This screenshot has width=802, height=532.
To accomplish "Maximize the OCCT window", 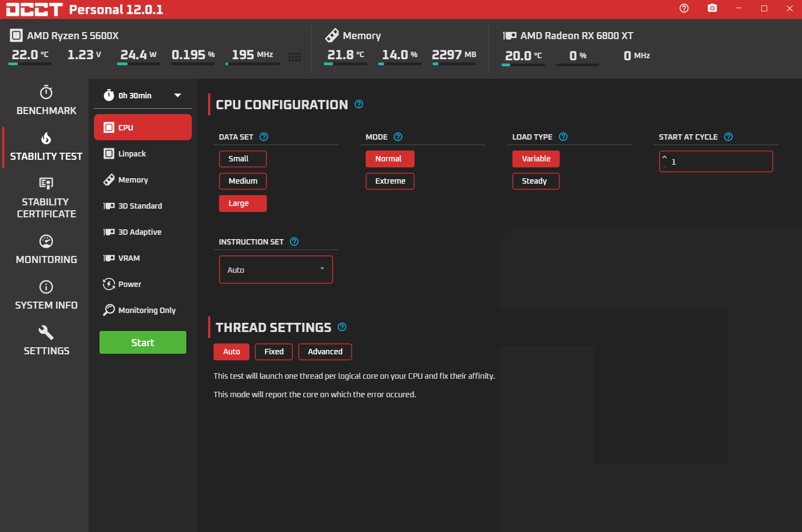I will click(764, 8).
